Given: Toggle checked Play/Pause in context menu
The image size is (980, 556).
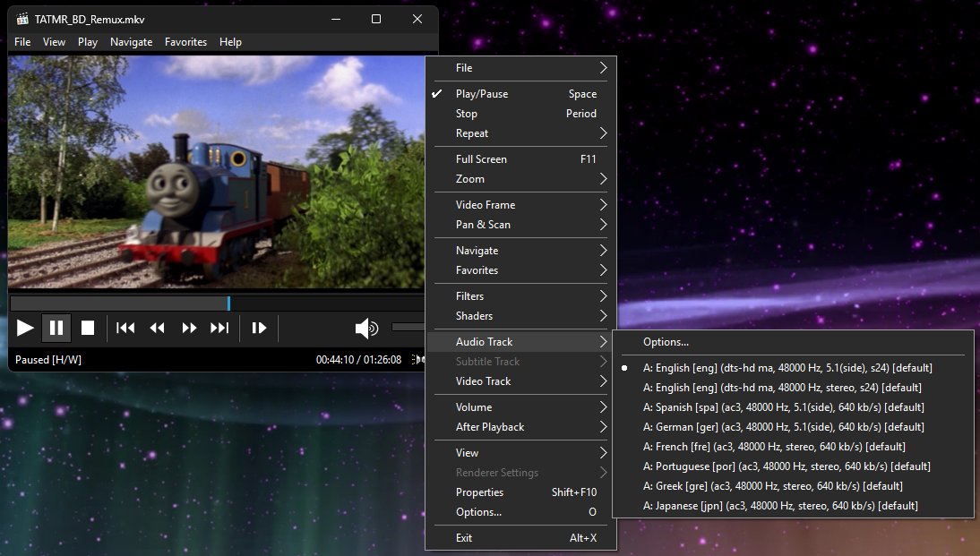Looking at the screenshot, I should (520, 94).
